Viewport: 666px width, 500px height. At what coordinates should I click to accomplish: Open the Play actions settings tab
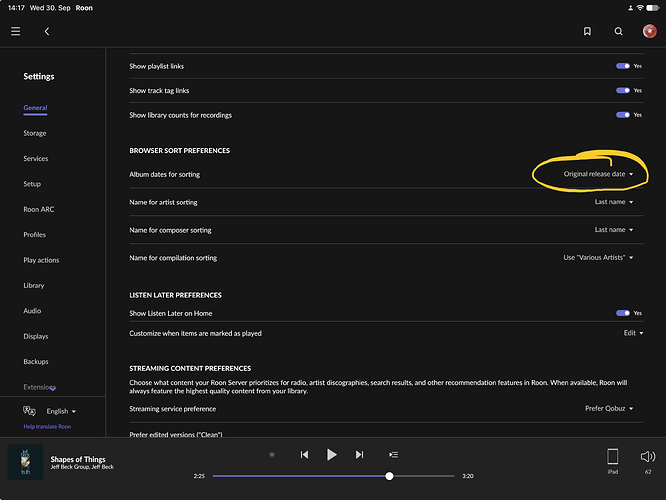click(41, 260)
